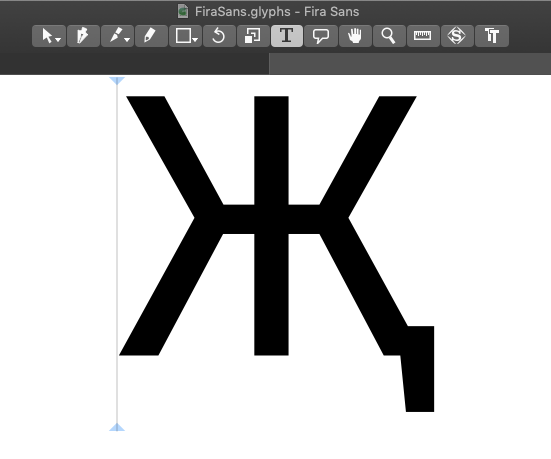Image resolution: width=551 pixels, height=459 pixels.
Task: Expand the Knife tool's dropdown arrow
Action: pyautogui.click(x=127, y=40)
